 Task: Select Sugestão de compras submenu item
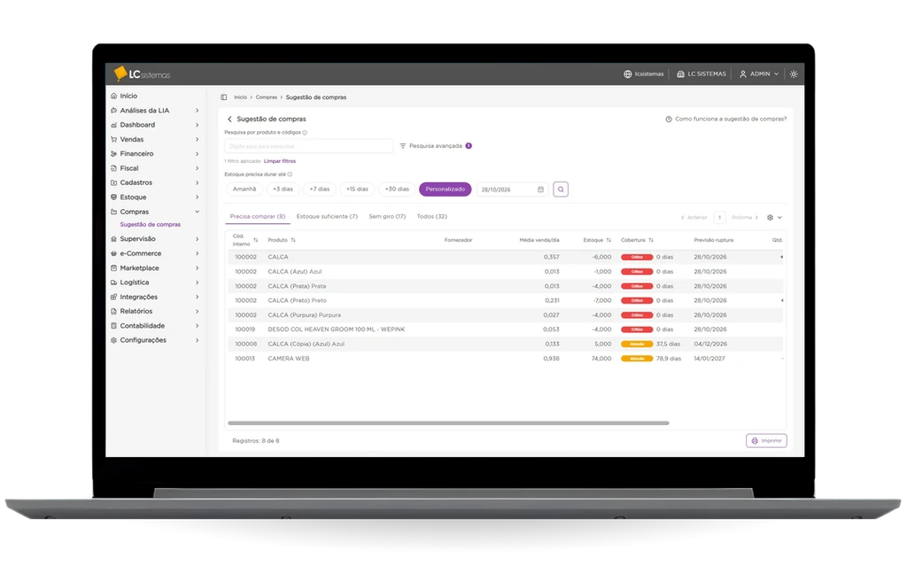[x=151, y=224]
